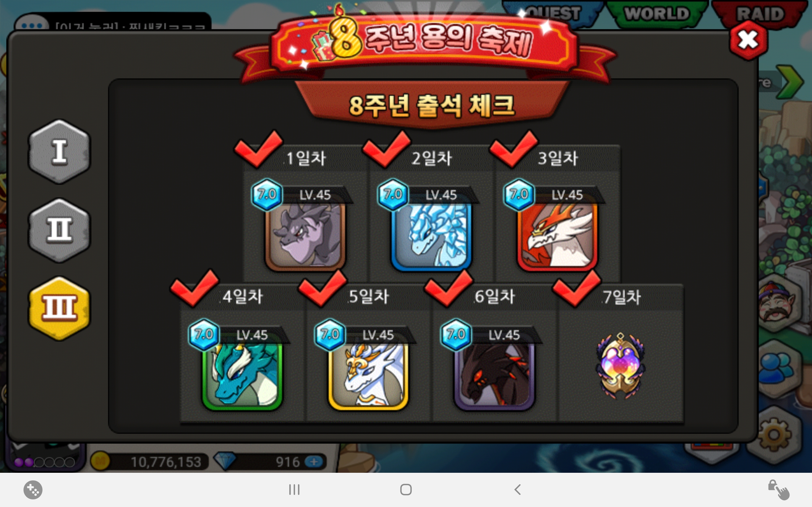This screenshot has height=507, width=812.
Task: Tap the Android back navigation arrow
Action: pyautogui.click(x=517, y=490)
